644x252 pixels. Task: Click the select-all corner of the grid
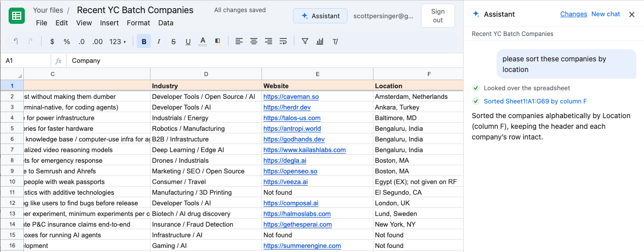12,74
